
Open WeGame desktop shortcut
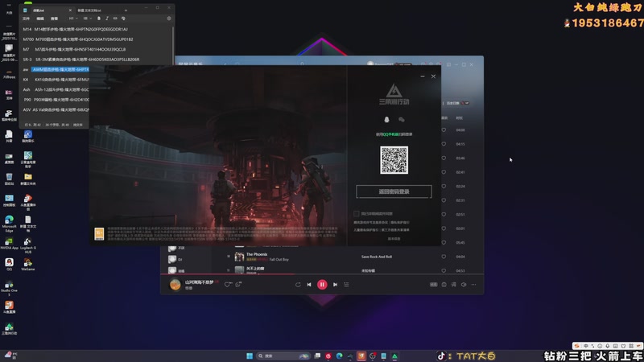pyautogui.click(x=28, y=264)
